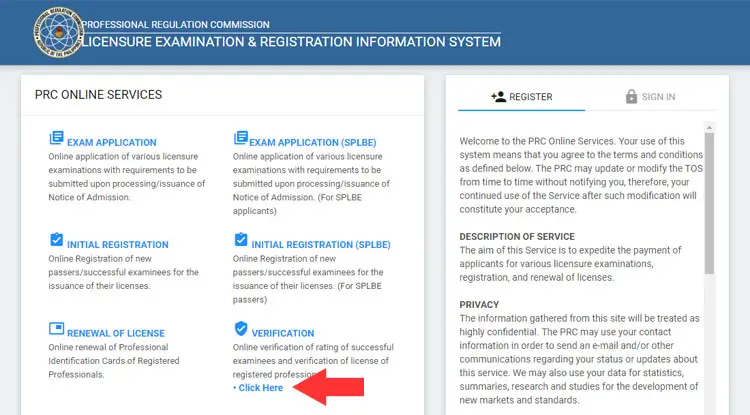Click the Verification description text
Viewport: 750px width, 415px height.
tap(313, 361)
